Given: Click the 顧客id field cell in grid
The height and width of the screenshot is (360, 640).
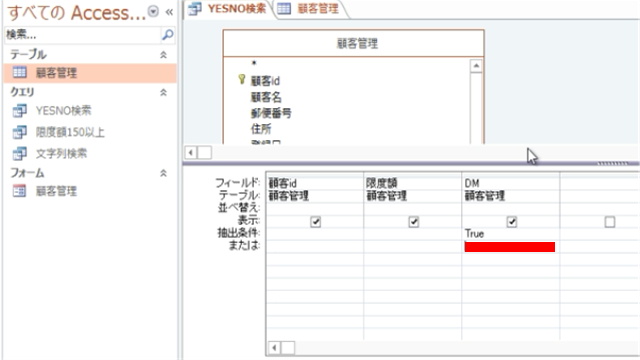Looking at the screenshot, I should coord(315,183).
